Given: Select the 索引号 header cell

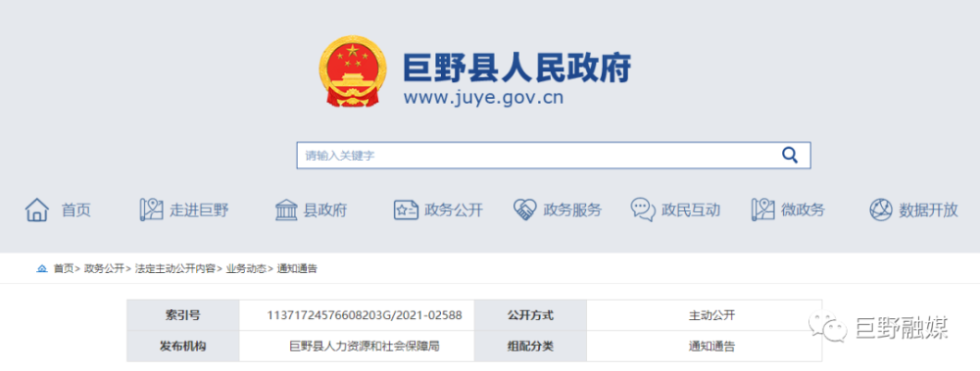Looking at the screenshot, I should pos(183,315).
